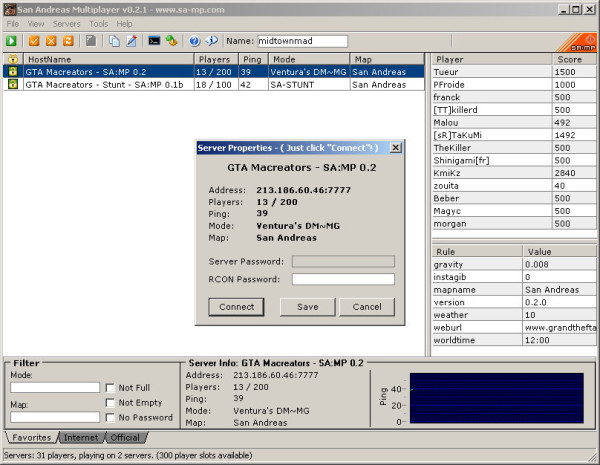
Task: Click the gravity rule row
Action: tap(514, 264)
